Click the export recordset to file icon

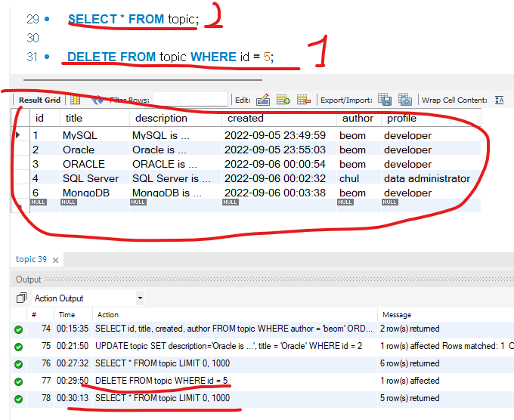385,99
